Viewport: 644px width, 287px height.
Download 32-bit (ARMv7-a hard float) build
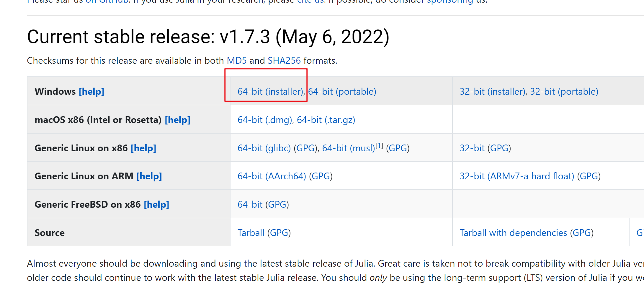[x=517, y=176]
